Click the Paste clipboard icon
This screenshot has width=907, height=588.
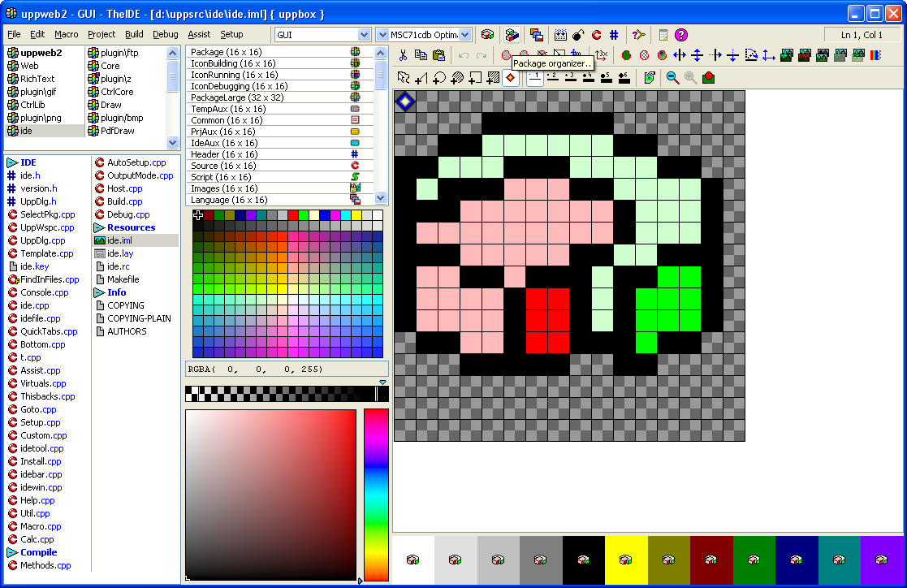438,55
